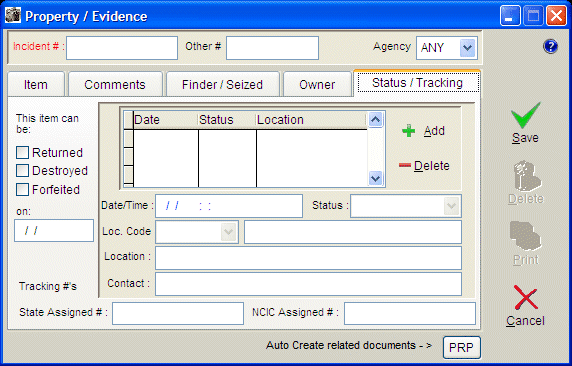Click the green Save checkmark icon
572x366 pixels.
coord(526,115)
